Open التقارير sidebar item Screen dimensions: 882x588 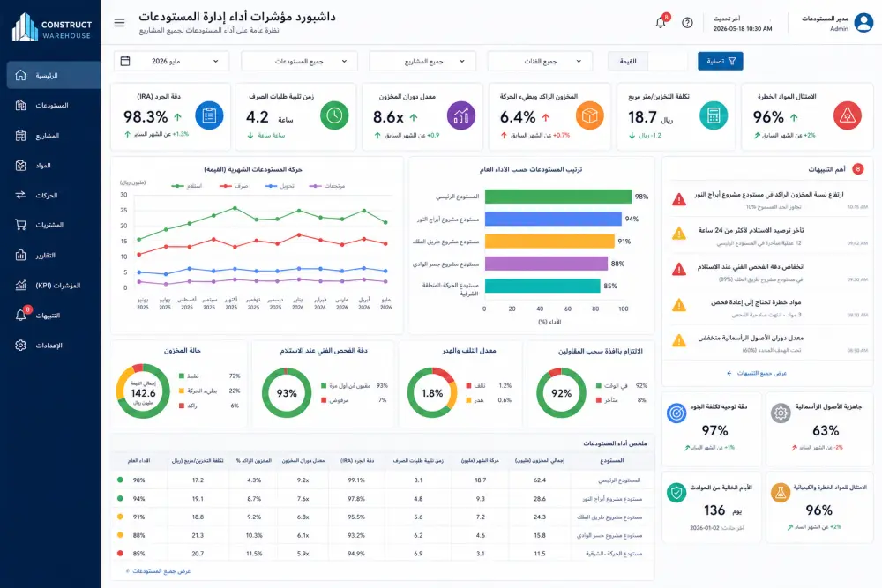click(x=54, y=256)
